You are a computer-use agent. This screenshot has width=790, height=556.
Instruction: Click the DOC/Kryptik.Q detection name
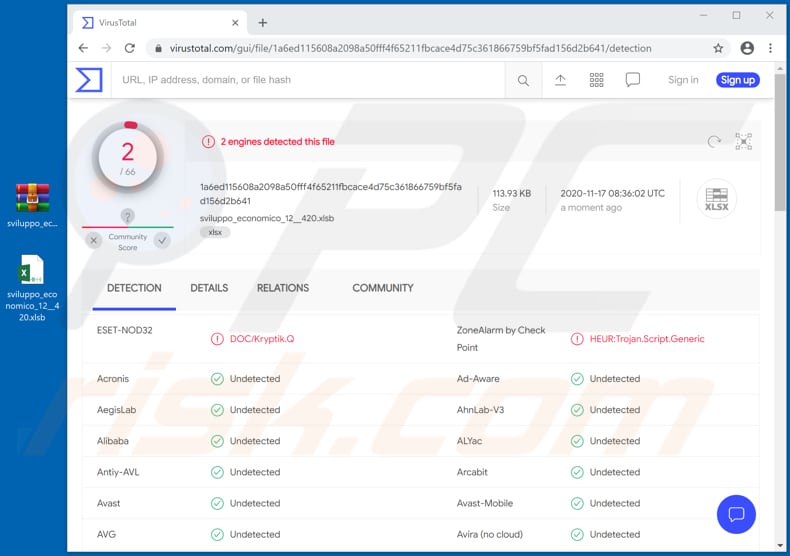262,339
